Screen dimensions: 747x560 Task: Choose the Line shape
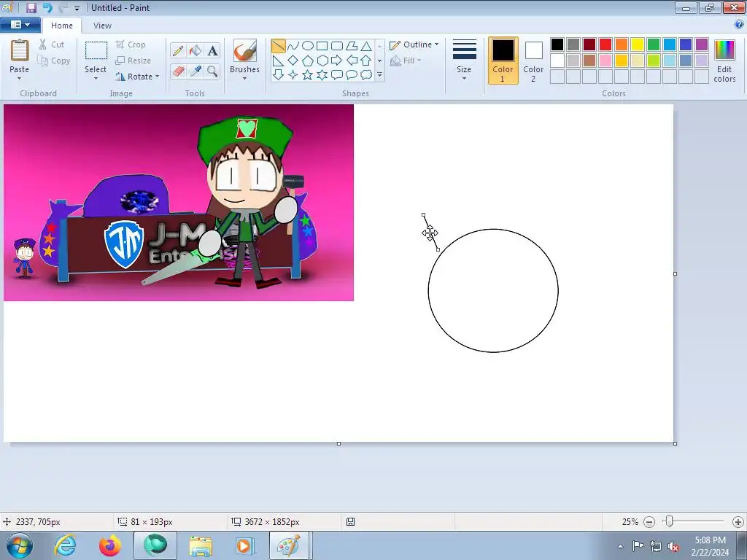click(x=278, y=46)
